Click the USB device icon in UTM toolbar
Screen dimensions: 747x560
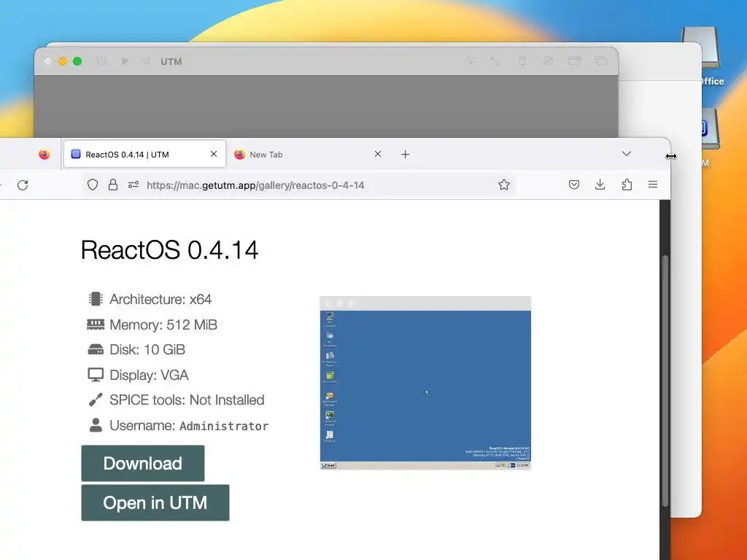(x=522, y=61)
